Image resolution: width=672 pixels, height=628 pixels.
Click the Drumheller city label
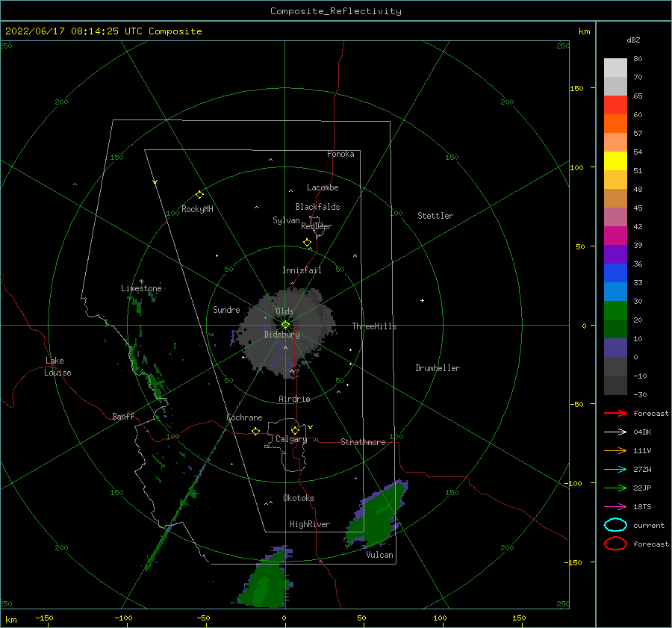click(x=438, y=368)
